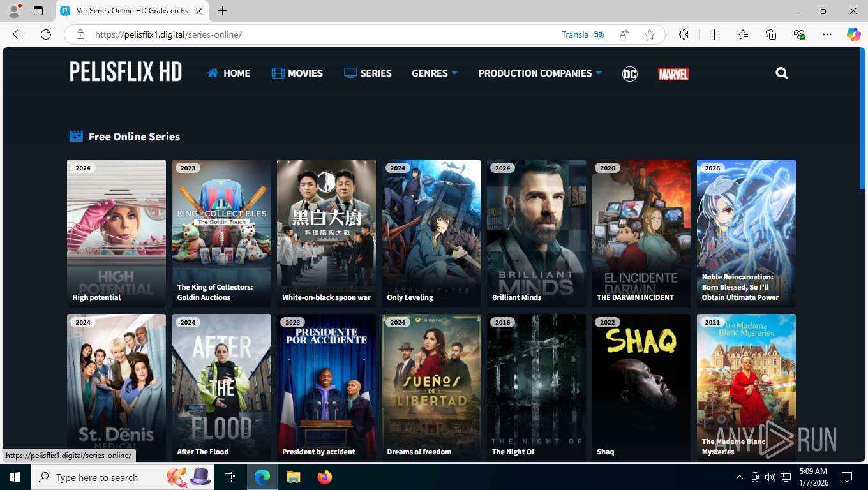Open Tab actions menu icon
Screen dimensions: 868x490
38,11
